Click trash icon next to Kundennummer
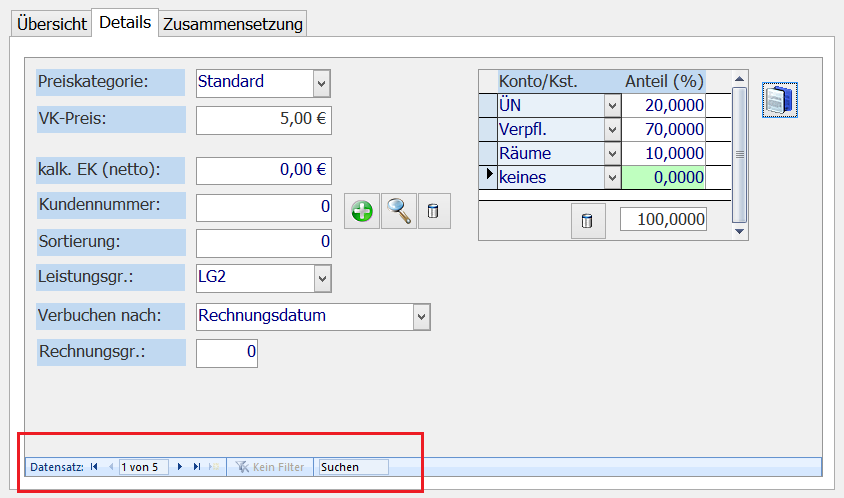This screenshot has width=844, height=498. (434, 212)
